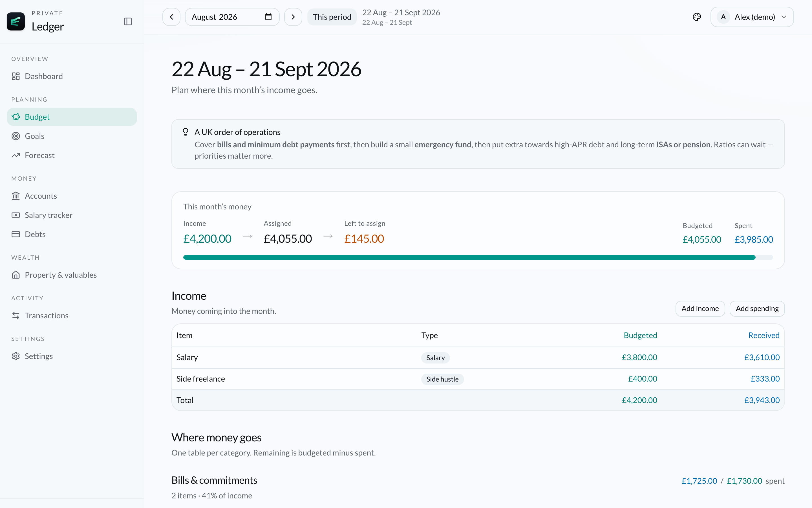The width and height of the screenshot is (812, 508).
Task: Click the £1,730.00 spent figure
Action: click(x=744, y=481)
